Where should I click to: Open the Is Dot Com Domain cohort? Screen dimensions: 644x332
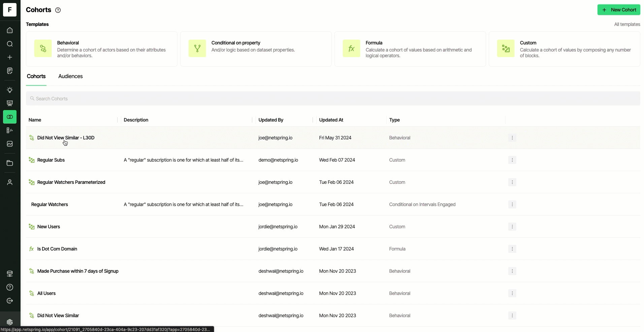(57, 249)
